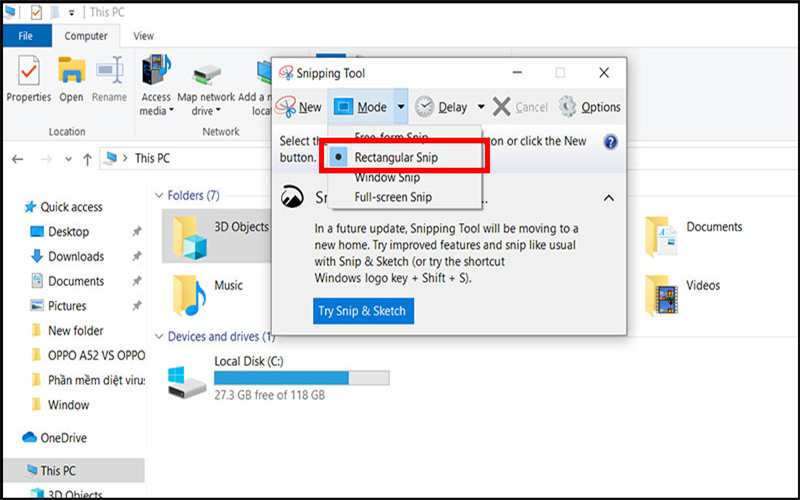This screenshot has height=500, width=800.
Task: Open recent locations dropdown chevron
Action: pyautogui.click(x=68, y=159)
